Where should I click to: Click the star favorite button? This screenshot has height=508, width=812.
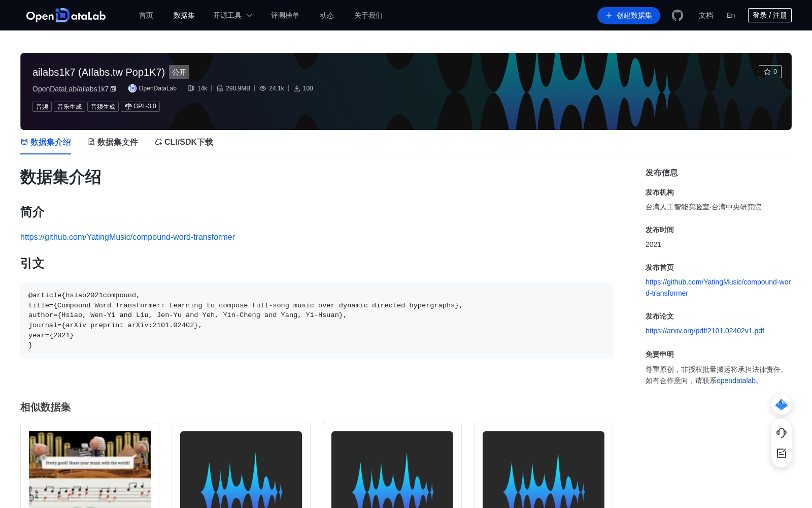(x=770, y=72)
